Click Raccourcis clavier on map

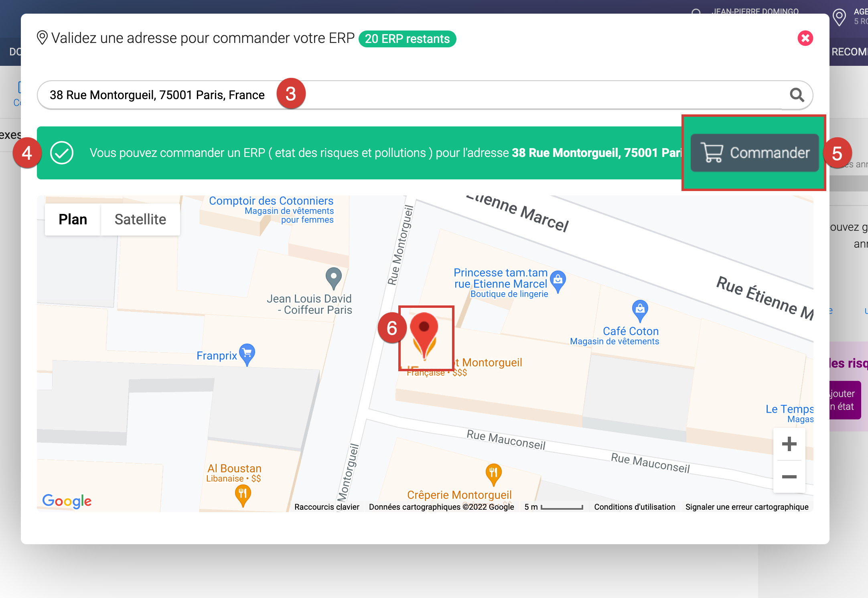point(327,507)
